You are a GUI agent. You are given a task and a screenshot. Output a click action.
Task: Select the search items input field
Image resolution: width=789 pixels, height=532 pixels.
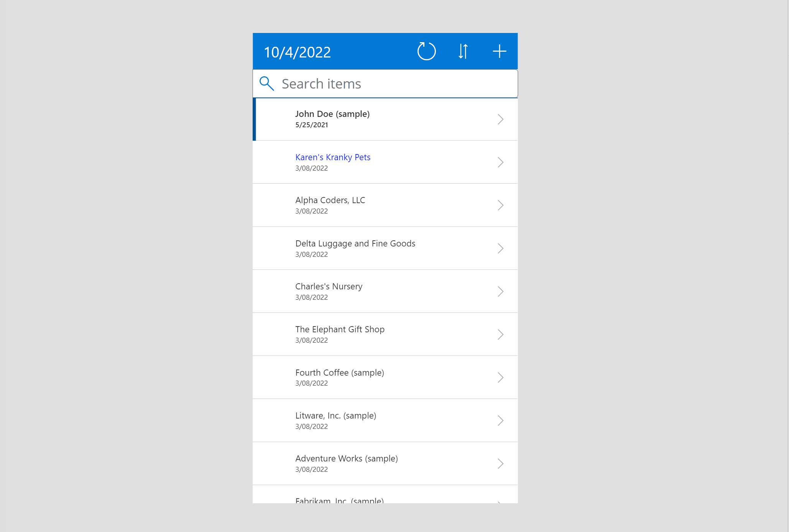click(385, 84)
